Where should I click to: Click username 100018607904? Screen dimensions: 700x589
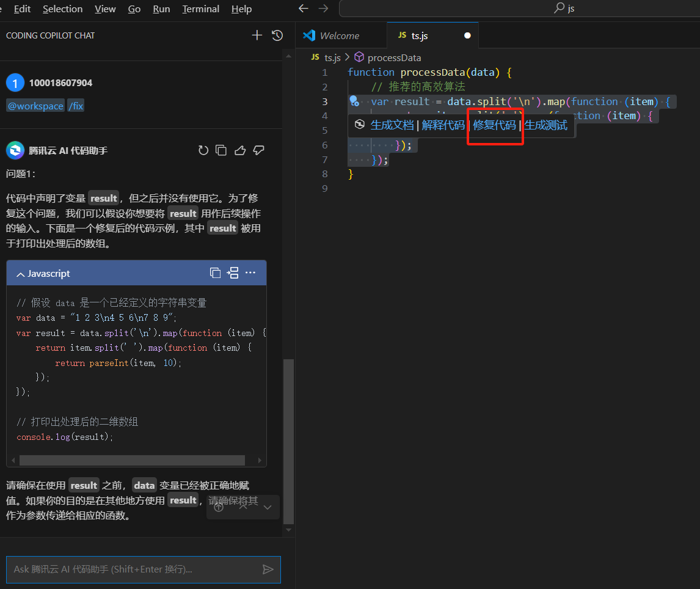point(60,83)
